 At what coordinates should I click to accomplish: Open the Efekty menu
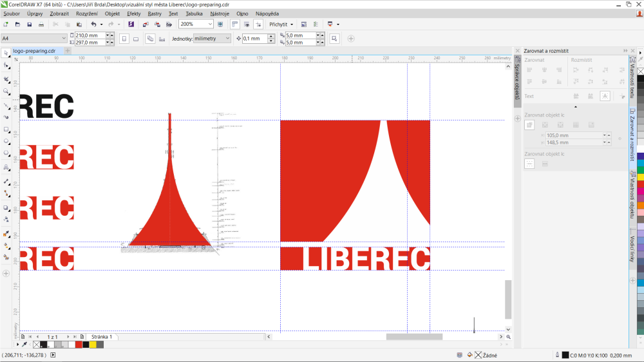click(133, 14)
